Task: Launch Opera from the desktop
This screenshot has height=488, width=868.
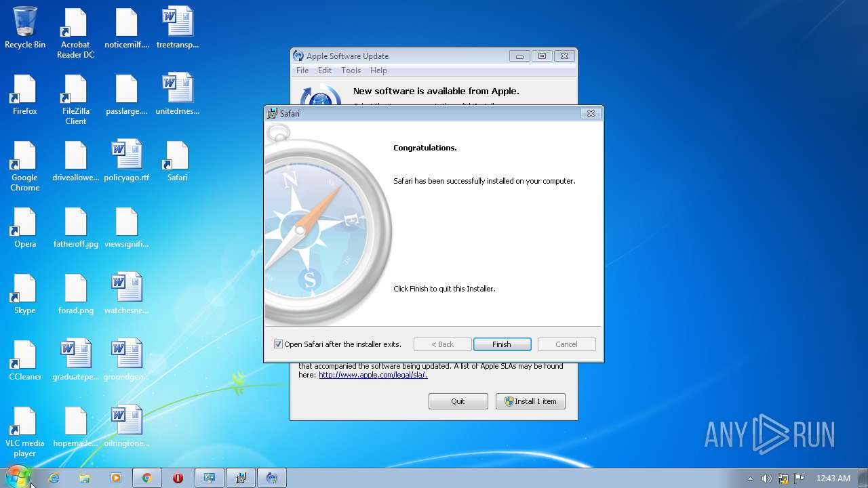Action: pyautogui.click(x=25, y=227)
